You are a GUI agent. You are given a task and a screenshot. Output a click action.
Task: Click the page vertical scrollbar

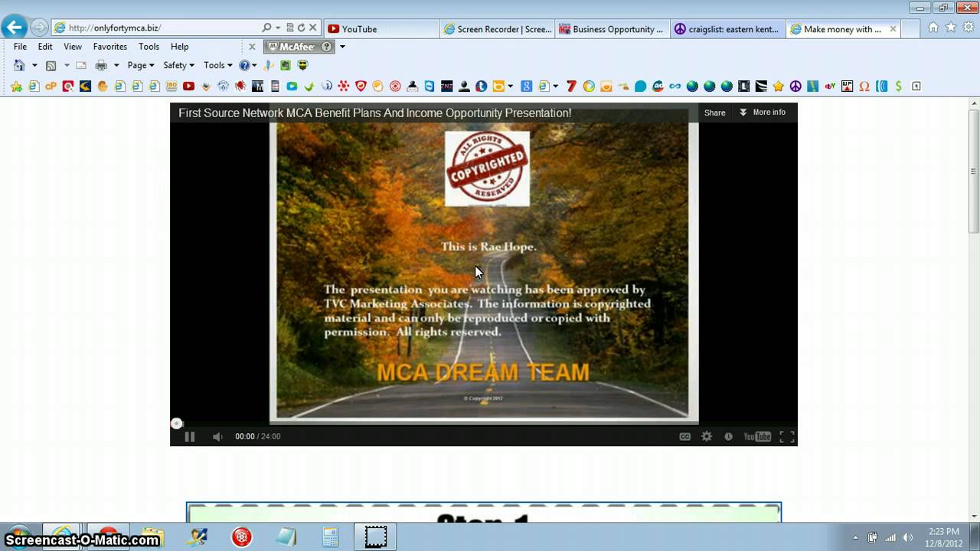pos(974,171)
